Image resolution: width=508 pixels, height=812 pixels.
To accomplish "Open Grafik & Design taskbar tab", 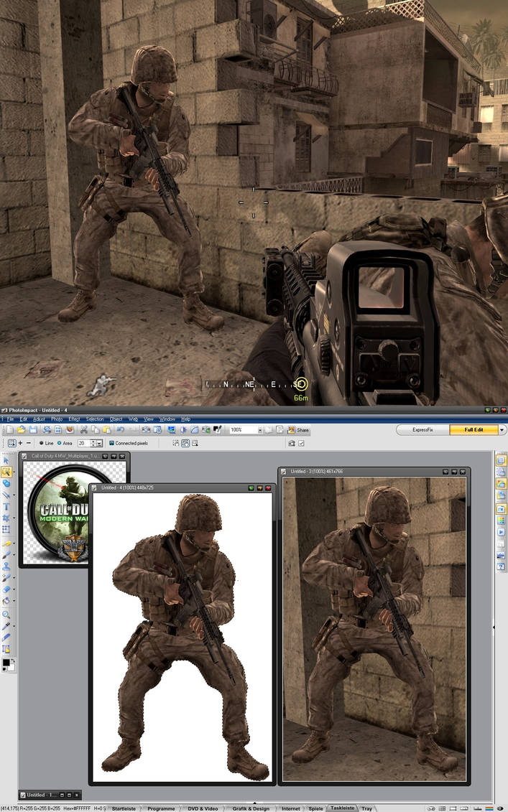I will (251, 808).
